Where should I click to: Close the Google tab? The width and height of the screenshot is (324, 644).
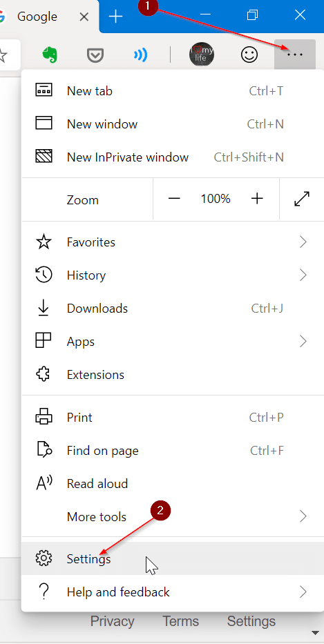point(84,17)
